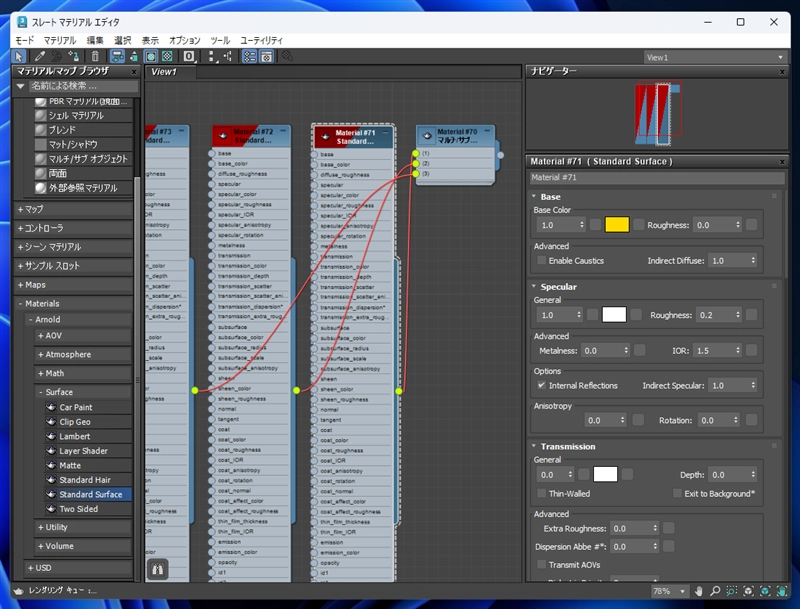This screenshot has width=800, height=609.
Task: Activate Zoom tool magnifier in status bar
Action: [715, 591]
